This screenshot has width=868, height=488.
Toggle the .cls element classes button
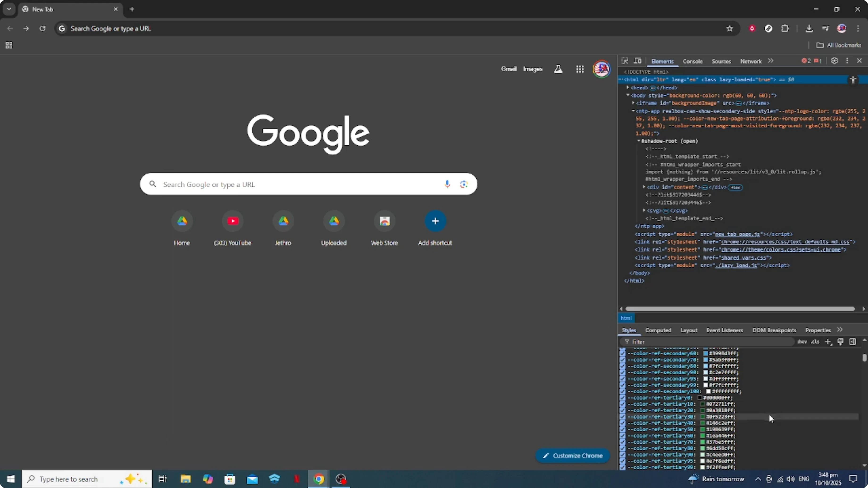pyautogui.click(x=815, y=342)
